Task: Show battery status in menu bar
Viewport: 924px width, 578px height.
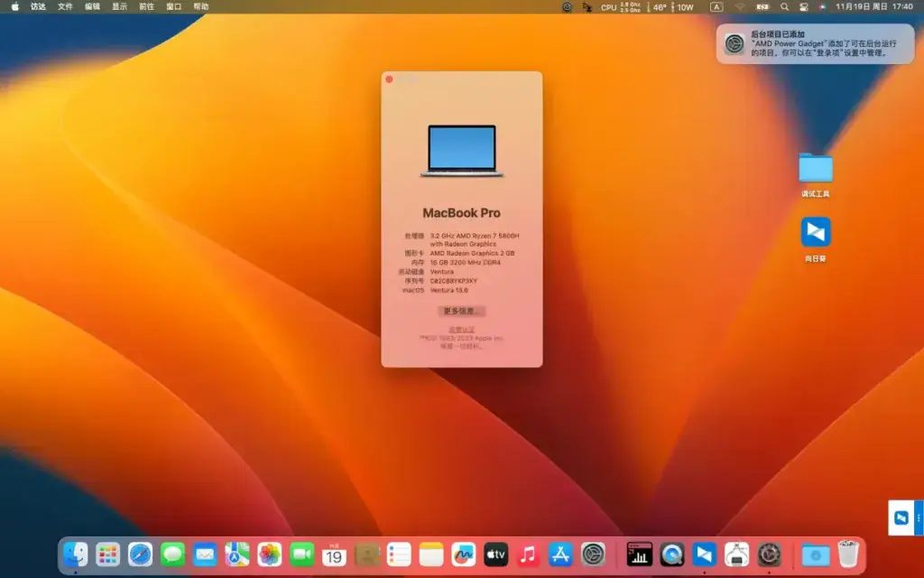Action: coord(762,7)
